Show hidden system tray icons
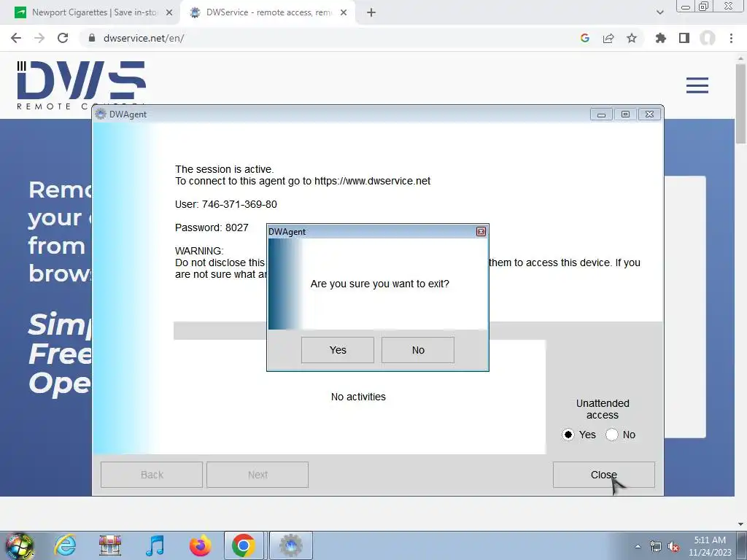Image resolution: width=747 pixels, height=560 pixels. point(638,546)
